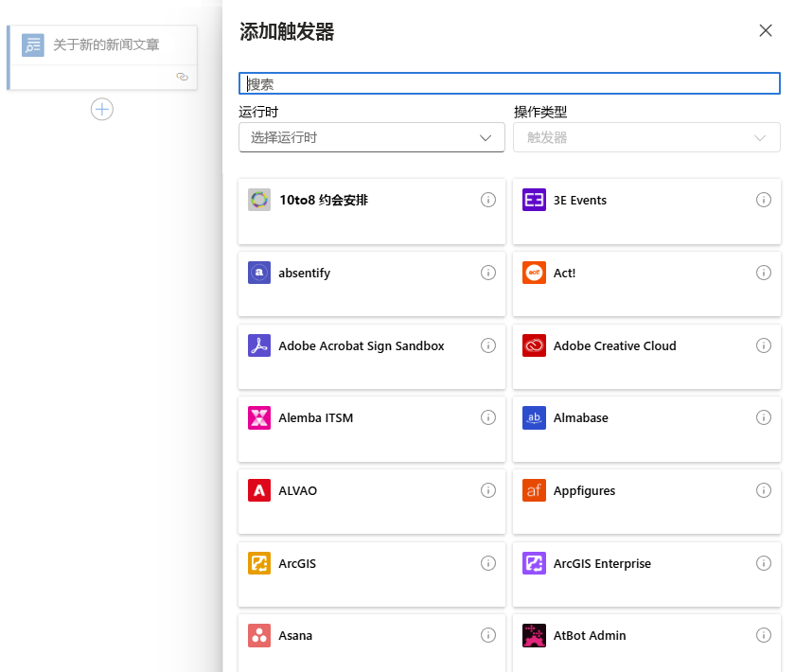Pick the AtBot Admin label
This screenshot has height=672, width=795.
(x=590, y=636)
